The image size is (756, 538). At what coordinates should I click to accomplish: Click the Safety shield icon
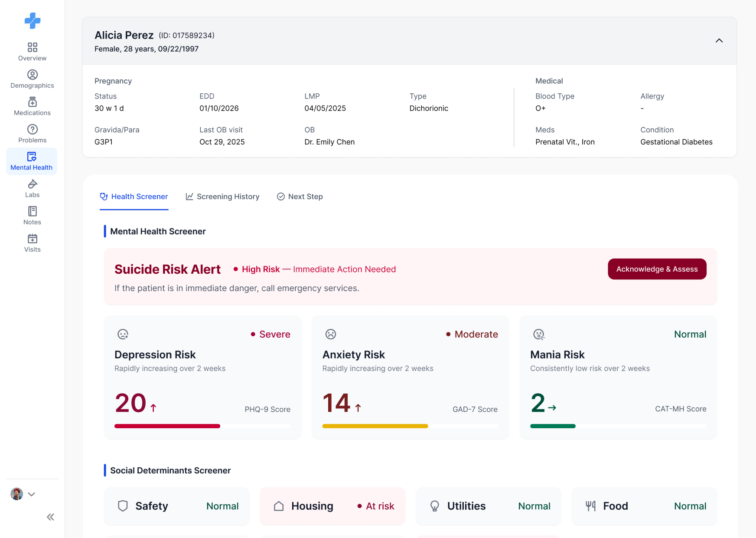coord(123,506)
